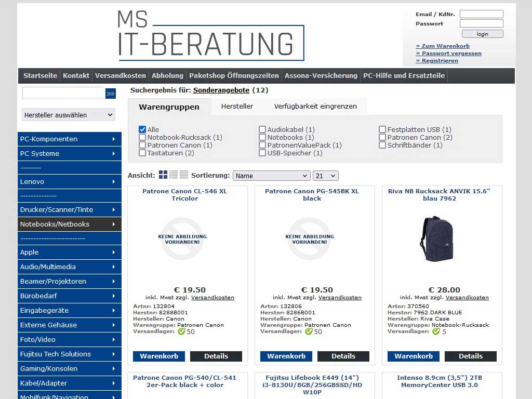Expand PC Systeme category
Viewport: 532px width, 399px height.
tap(70, 154)
